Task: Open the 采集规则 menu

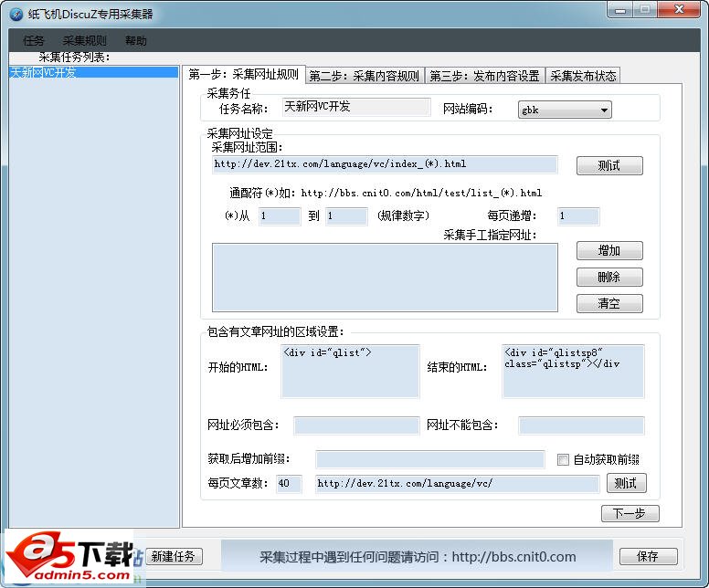Action: point(85,41)
